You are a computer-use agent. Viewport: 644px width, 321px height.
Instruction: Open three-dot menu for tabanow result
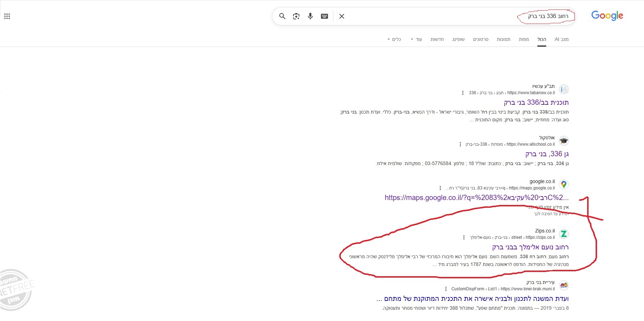[x=463, y=93]
